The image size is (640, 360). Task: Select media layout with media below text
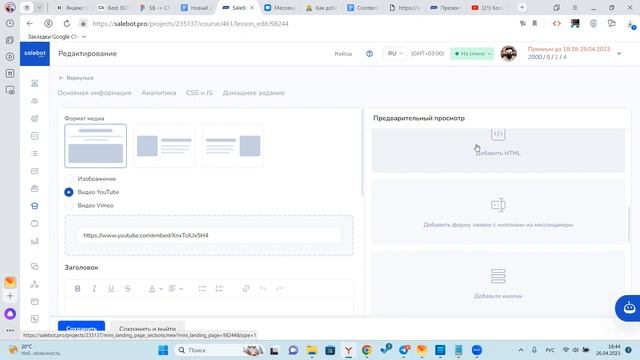(x=96, y=146)
